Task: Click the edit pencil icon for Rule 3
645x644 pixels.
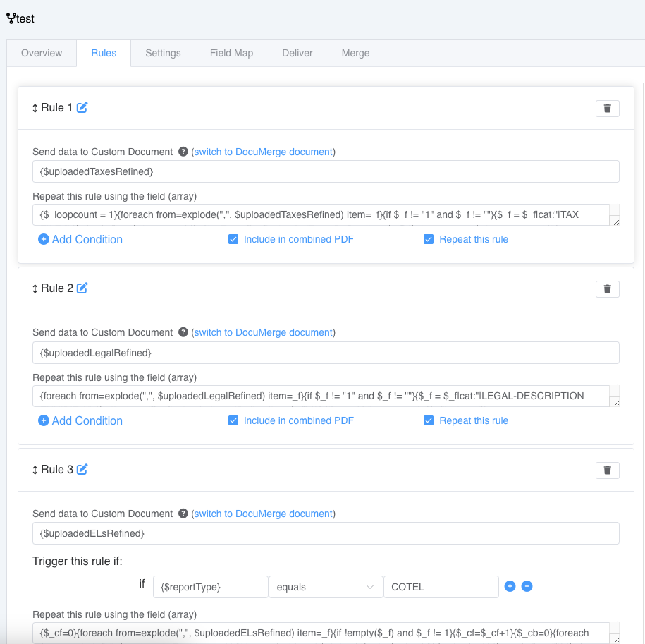Action: click(82, 469)
